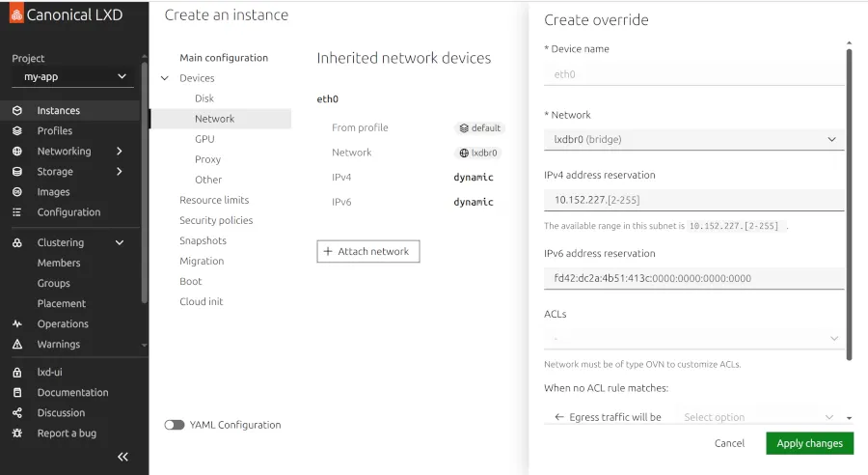
Task: Click the Report a bug icon
Action: [x=17, y=433]
